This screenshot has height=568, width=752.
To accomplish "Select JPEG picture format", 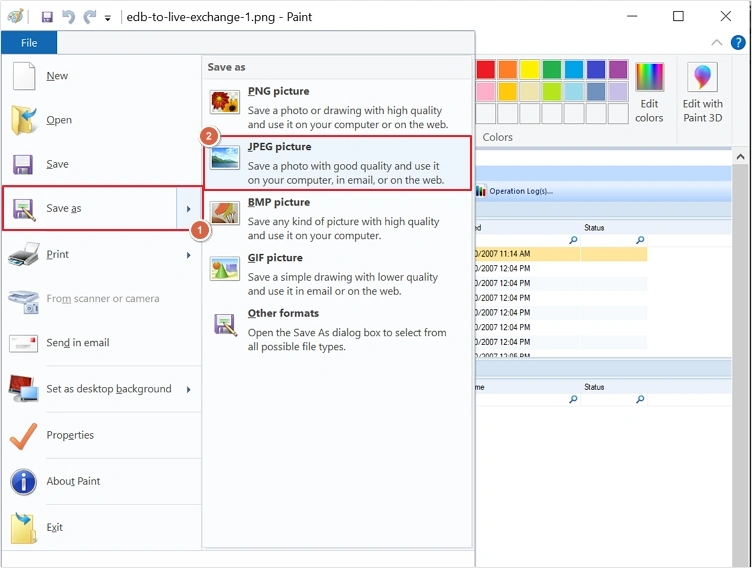I will 337,163.
